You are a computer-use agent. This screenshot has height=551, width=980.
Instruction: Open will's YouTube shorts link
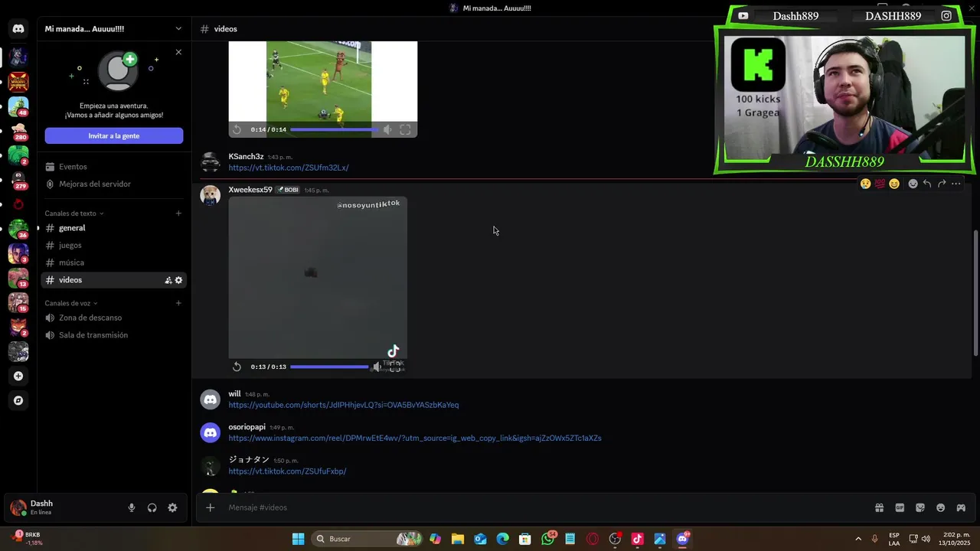click(x=344, y=405)
